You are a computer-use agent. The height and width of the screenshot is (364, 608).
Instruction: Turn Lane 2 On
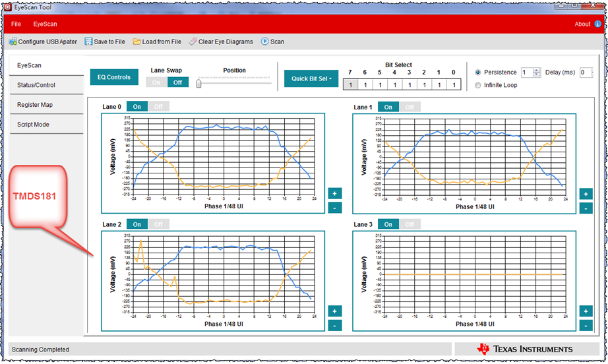[x=137, y=224]
